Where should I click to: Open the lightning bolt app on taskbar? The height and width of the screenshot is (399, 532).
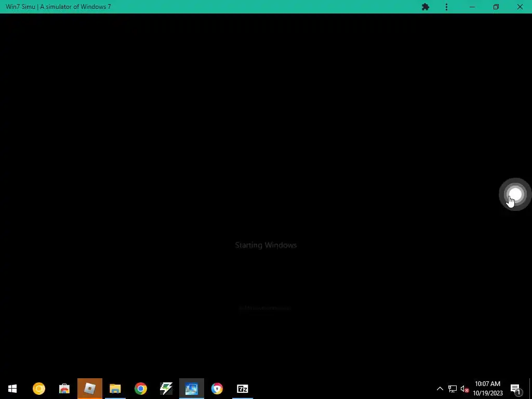click(166, 389)
